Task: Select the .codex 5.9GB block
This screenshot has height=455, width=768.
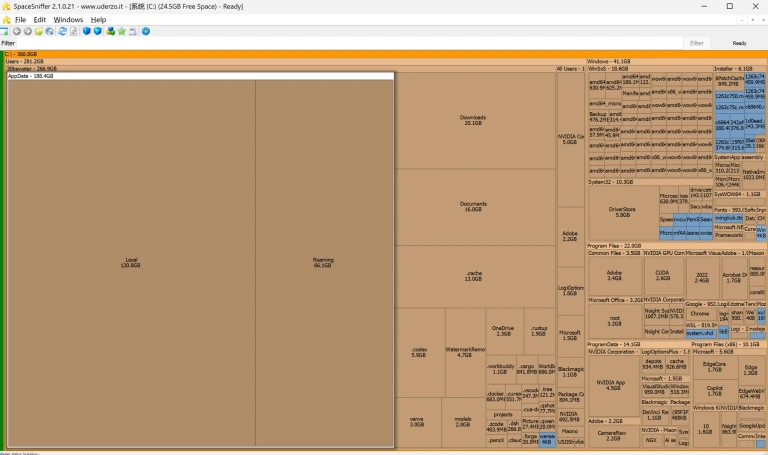Action: [x=419, y=352]
